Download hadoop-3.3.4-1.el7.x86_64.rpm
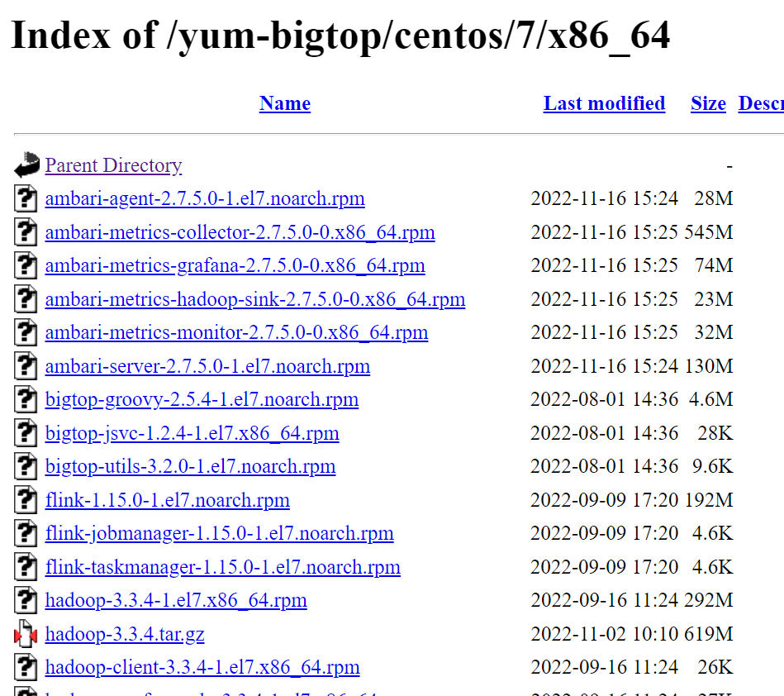Viewport: 784px width, 696px height. (176, 600)
